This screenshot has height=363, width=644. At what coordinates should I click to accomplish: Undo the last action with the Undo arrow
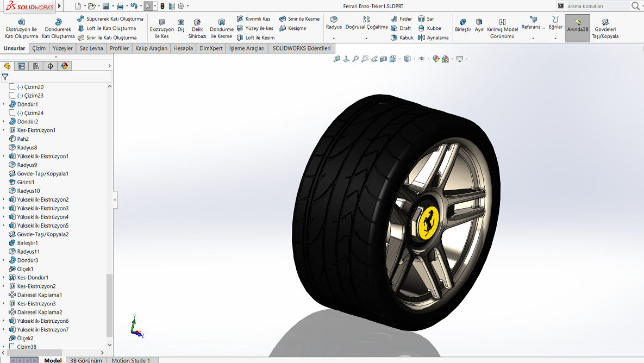point(134,6)
